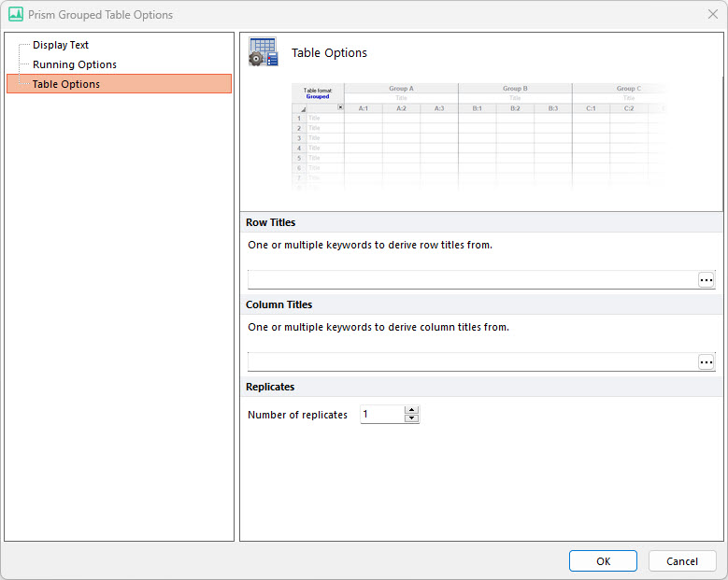This screenshot has height=580, width=728.
Task: Decrease the number of replicates
Action: tap(411, 418)
